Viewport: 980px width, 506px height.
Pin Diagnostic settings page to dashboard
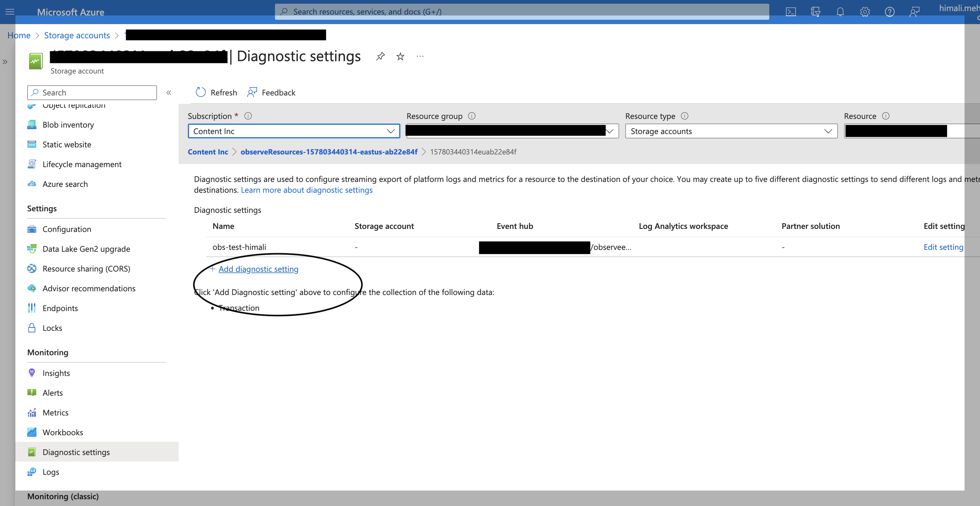click(380, 57)
